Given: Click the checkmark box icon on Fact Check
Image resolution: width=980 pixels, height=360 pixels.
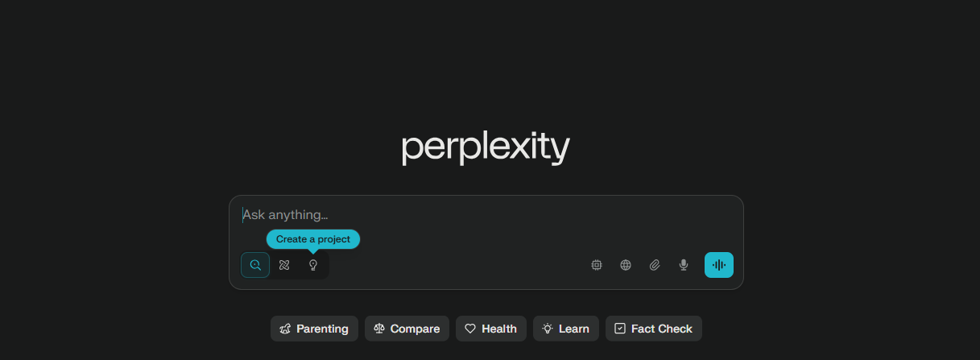Looking at the screenshot, I should [x=620, y=329].
